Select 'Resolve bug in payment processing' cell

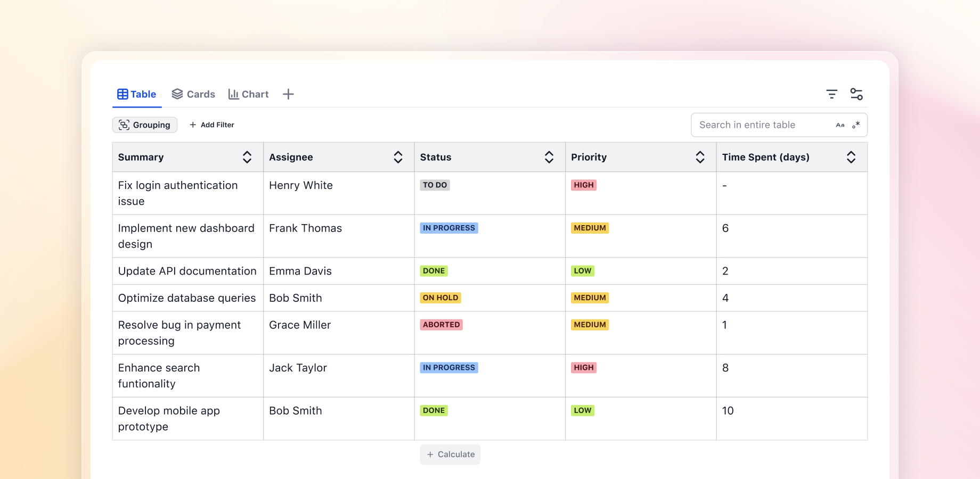coord(188,333)
